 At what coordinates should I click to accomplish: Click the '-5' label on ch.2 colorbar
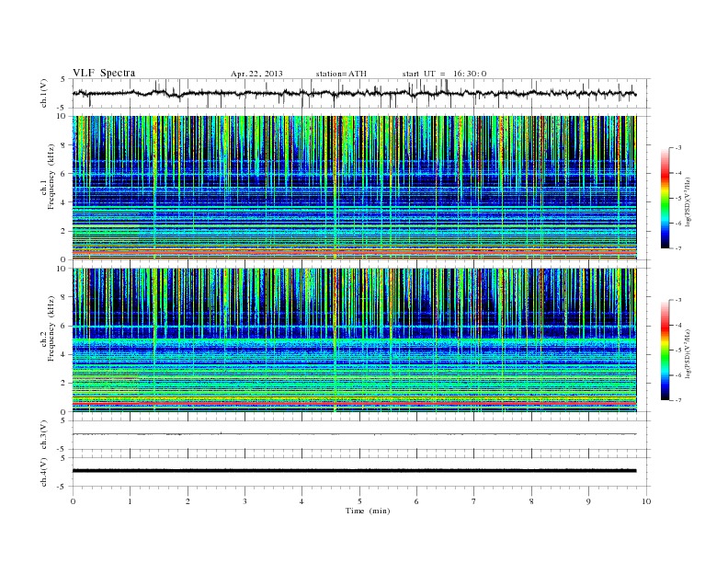click(677, 350)
